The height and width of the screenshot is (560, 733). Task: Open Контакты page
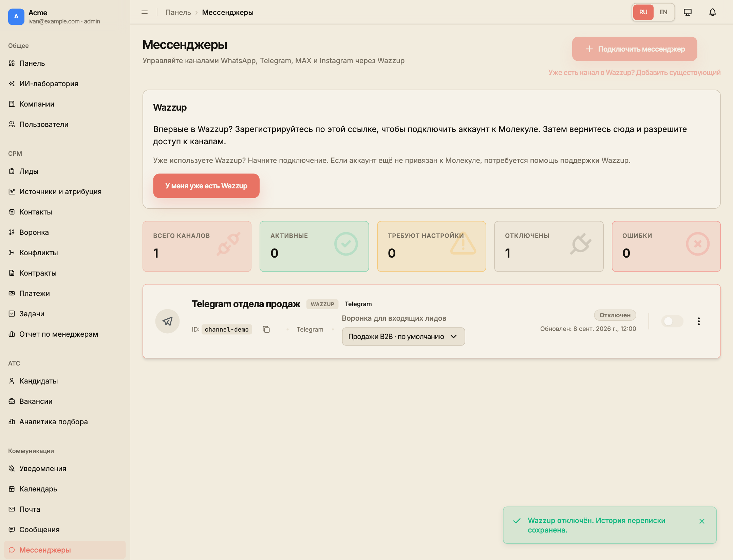[65, 212]
